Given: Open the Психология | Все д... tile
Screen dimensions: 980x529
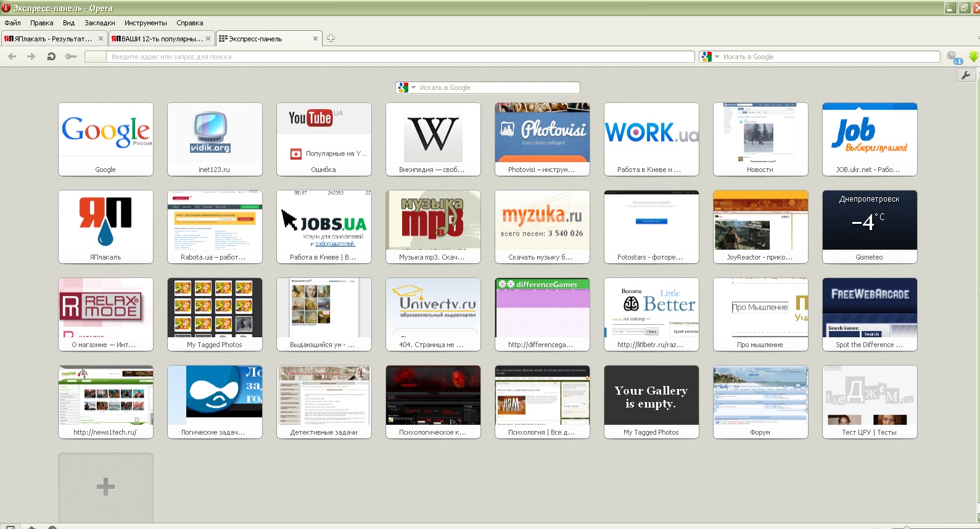Looking at the screenshot, I should tap(542, 402).
